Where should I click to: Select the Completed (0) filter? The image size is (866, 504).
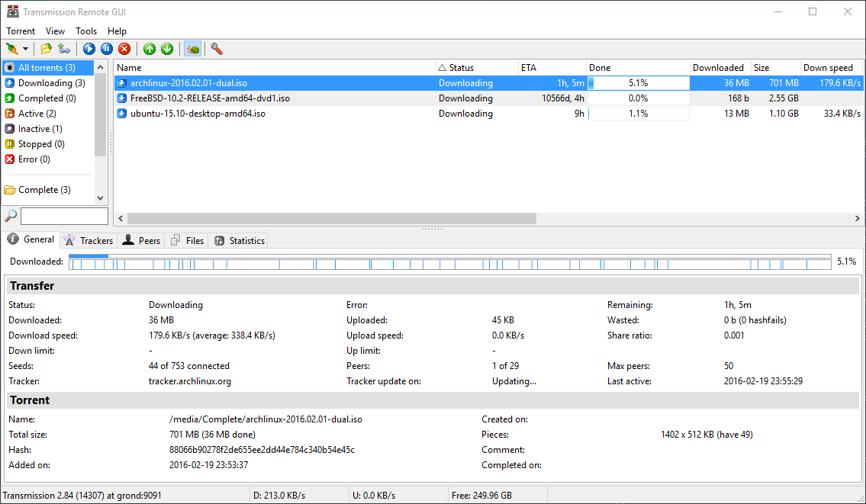[47, 98]
